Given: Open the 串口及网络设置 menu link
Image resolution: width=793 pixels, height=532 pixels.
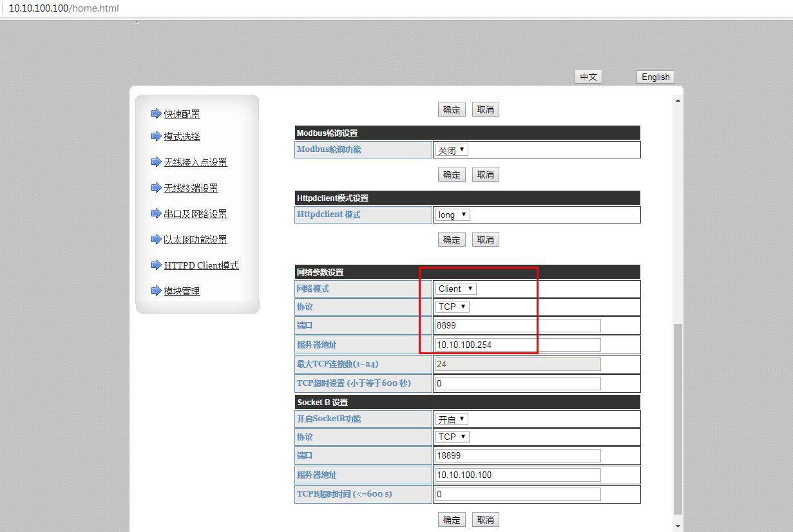Looking at the screenshot, I should [x=195, y=214].
